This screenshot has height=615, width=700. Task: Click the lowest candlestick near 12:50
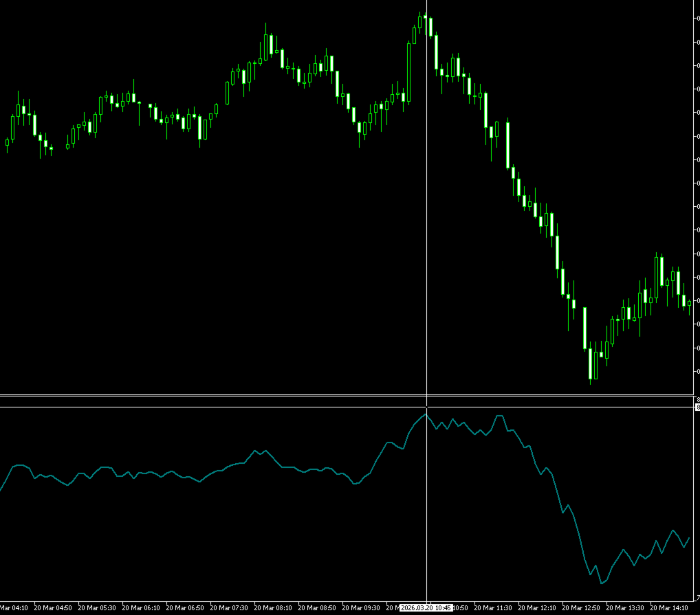click(590, 364)
